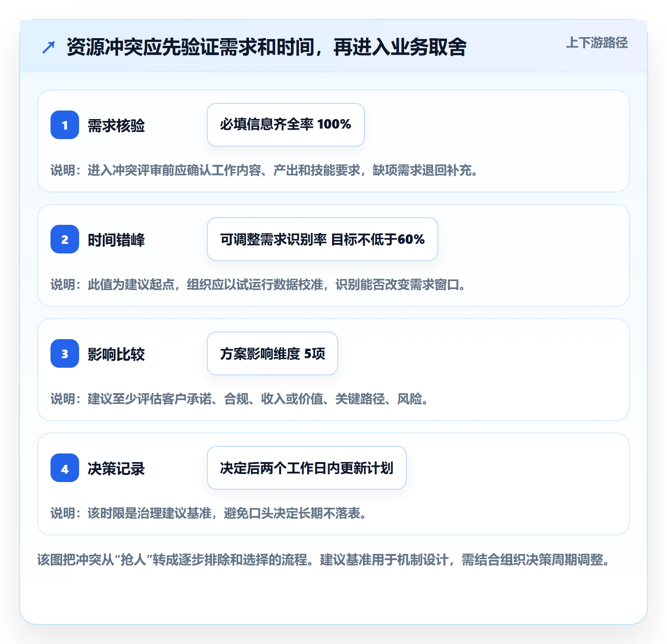Viewport: 667px width, 644px height.
Task: Click the step 2 number badge
Action: [x=65, y=239]
